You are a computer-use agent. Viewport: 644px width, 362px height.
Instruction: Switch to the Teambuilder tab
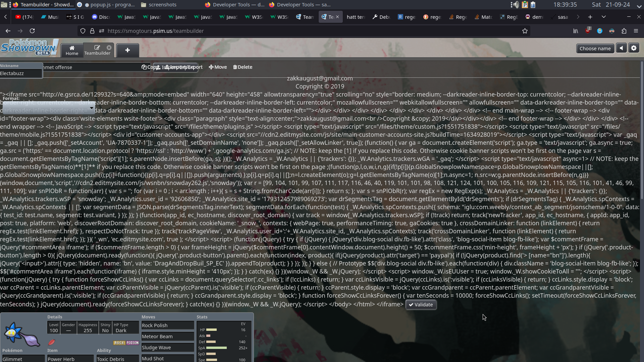pos(97,50)
